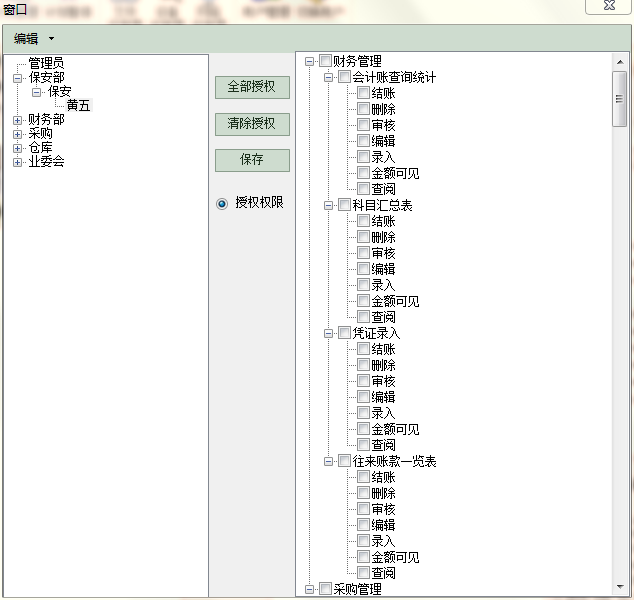Check the 凭证录入 checkbox
The image size is (634, 600).
tap(344, 332)
